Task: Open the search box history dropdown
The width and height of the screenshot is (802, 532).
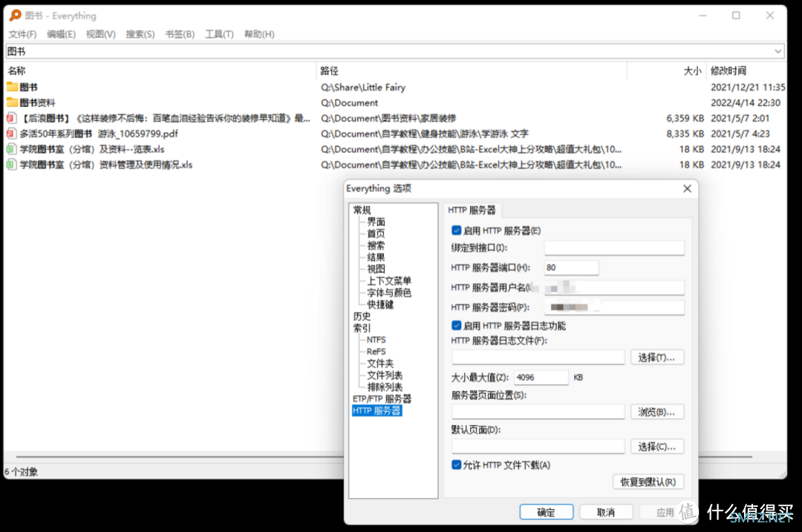Action: tap(777, 51)
